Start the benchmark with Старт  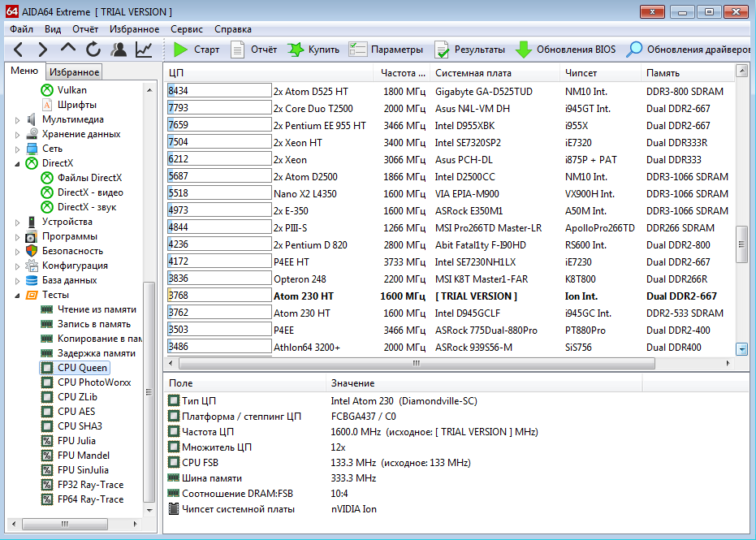pos(197,50)
